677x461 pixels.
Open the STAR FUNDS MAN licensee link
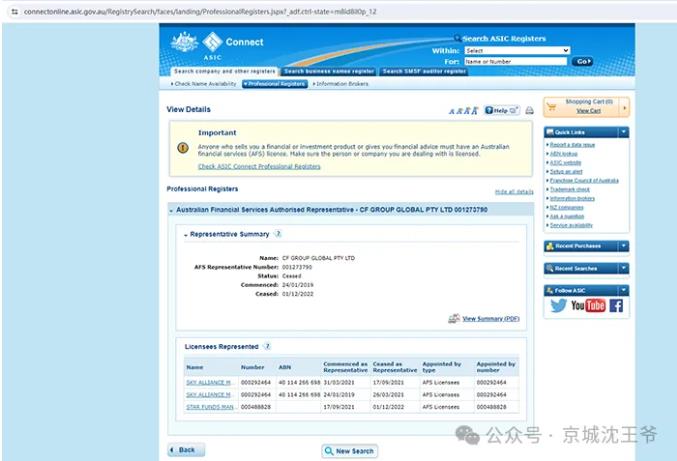coord(209,407)
